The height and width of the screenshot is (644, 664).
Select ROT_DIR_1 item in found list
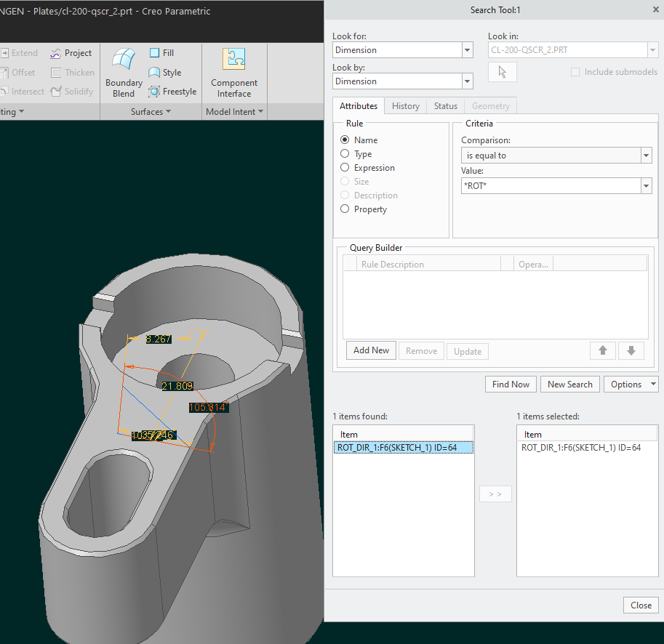click(x=403, y=447)
